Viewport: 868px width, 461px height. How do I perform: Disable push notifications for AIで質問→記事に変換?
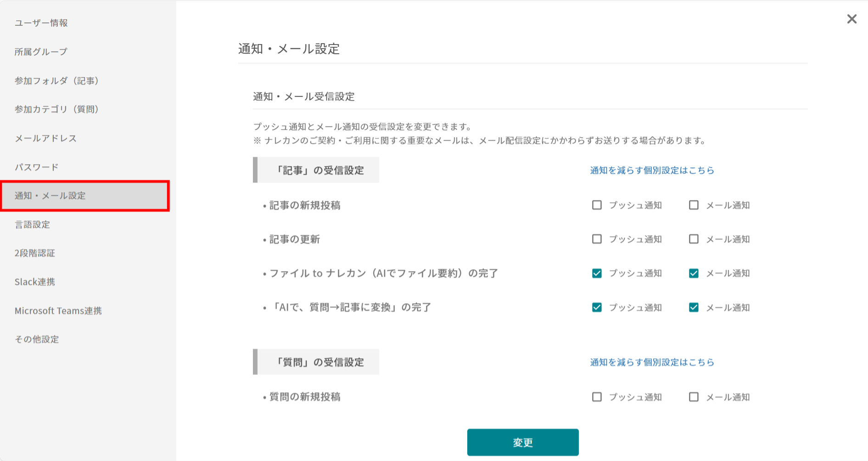pos(597,307)
